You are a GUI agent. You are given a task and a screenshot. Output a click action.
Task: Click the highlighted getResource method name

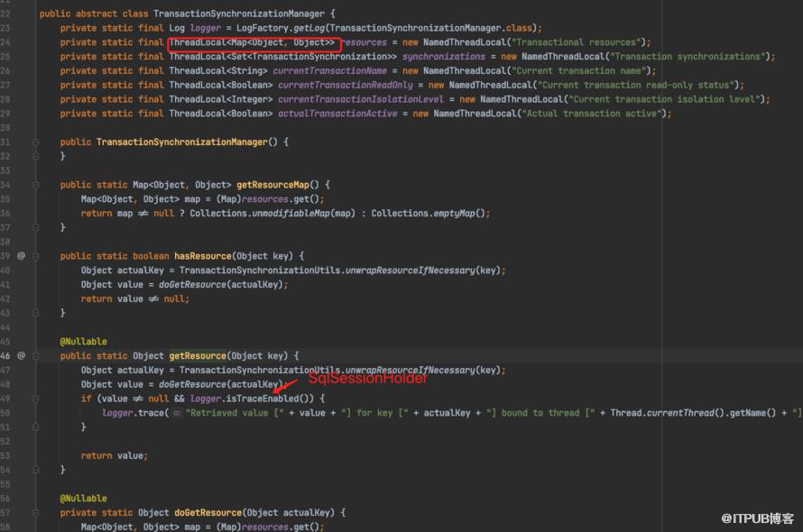pos(198,356)
